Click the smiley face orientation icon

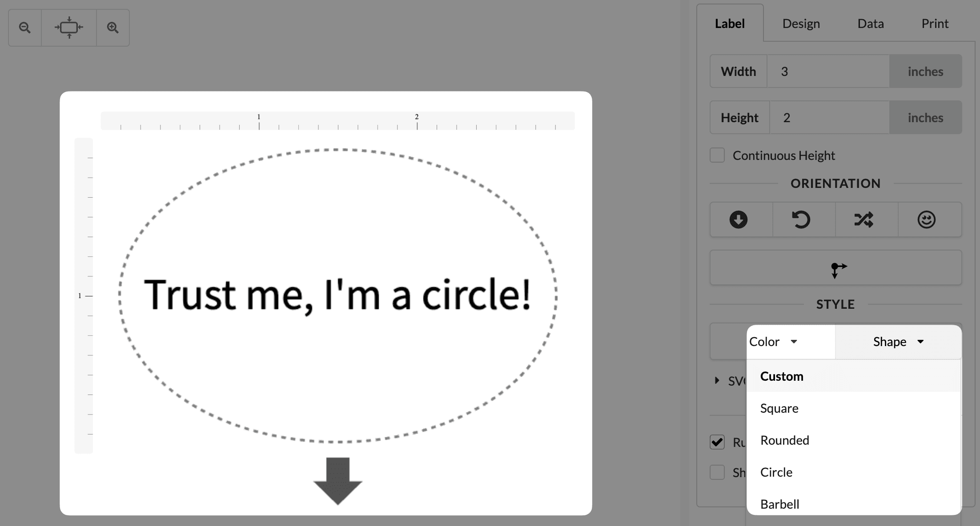pyautogui.click(x=927, y=219)
